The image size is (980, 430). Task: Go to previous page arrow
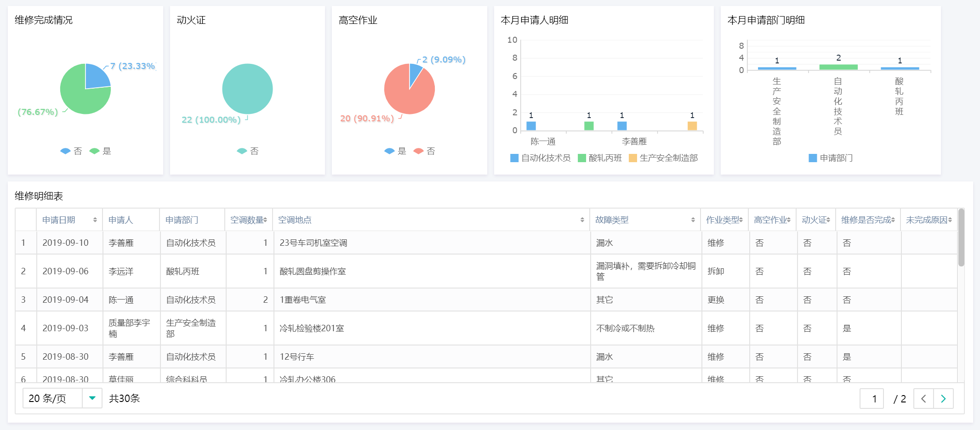[923, 399]
